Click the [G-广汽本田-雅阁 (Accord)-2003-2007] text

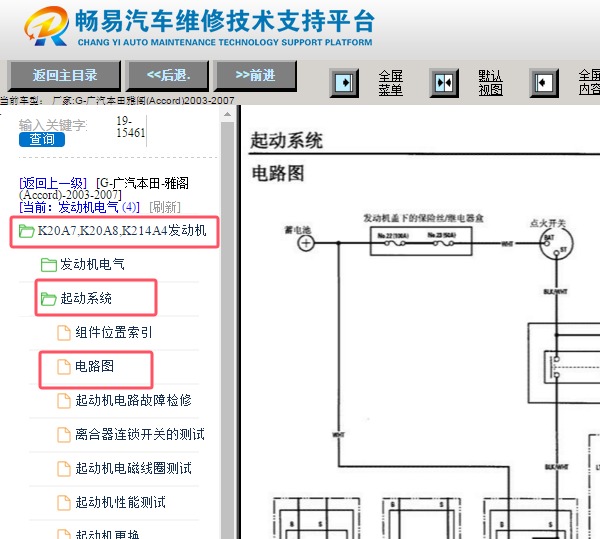[x=104, y=189]
